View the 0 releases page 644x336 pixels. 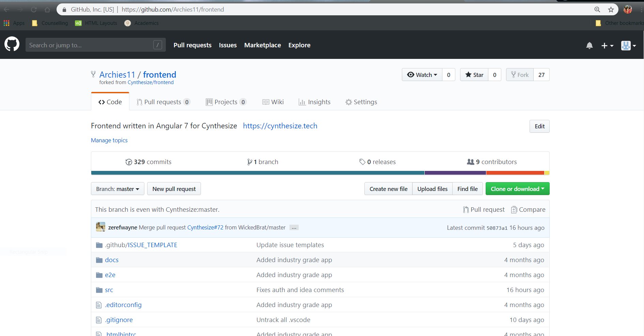coord(377,162)
